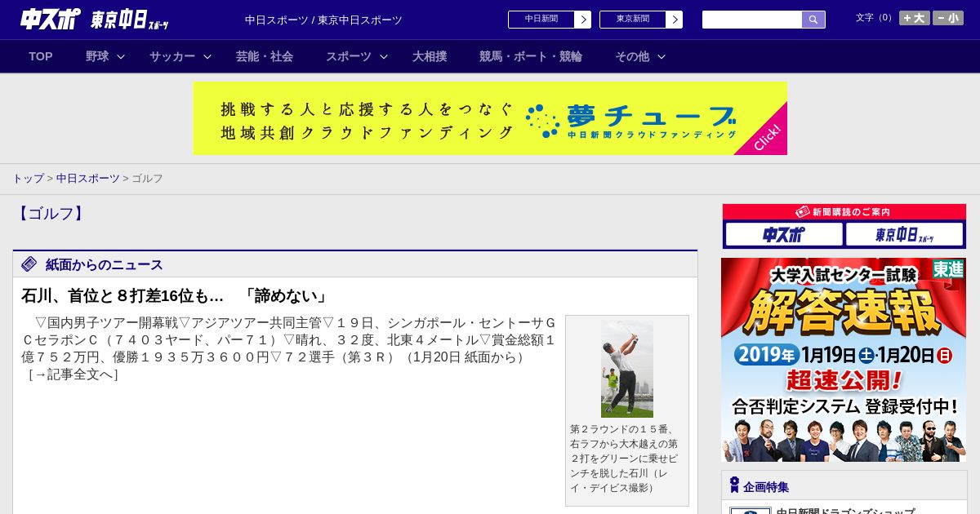The image size is (980, 514).
Task: Open the スポーツ navigation menu
Action: [349, 56]
